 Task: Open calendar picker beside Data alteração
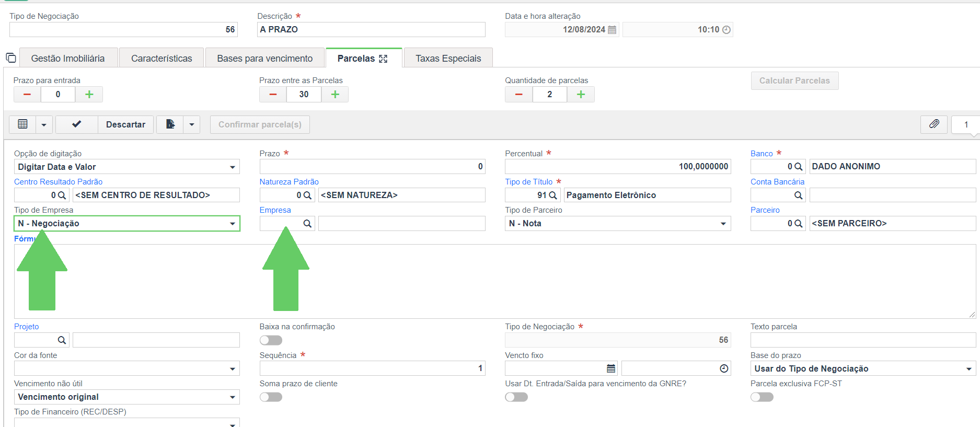612,30
